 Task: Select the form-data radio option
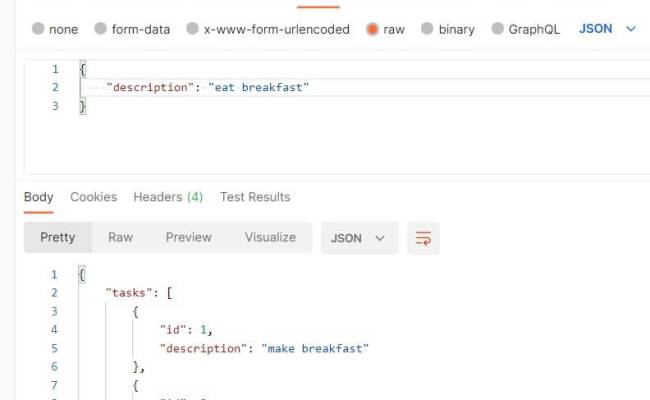tap(100, 29)
